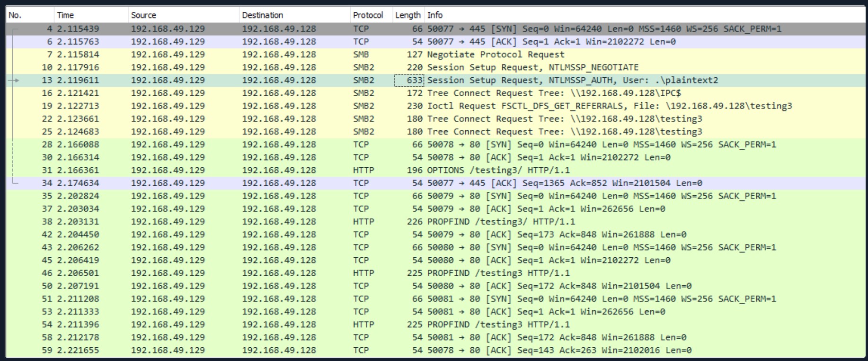Viewport: 868px width, 361px height.
Task: Select packet 35 SYN 50079 to 80
Action: (x=435, y=196)
